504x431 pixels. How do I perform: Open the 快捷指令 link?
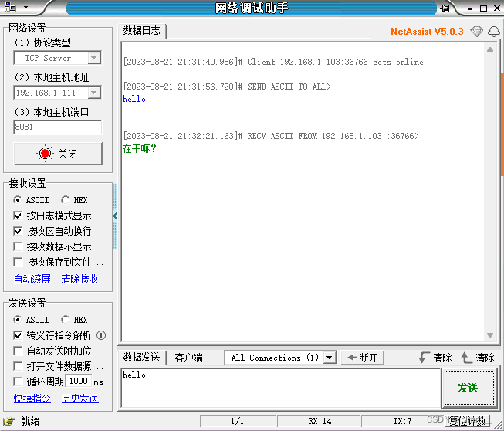(x=32, y=399)
